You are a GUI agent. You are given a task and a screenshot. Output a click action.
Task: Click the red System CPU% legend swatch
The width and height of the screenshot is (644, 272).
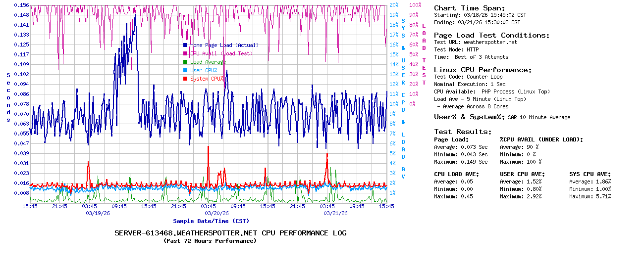(185, 79)
